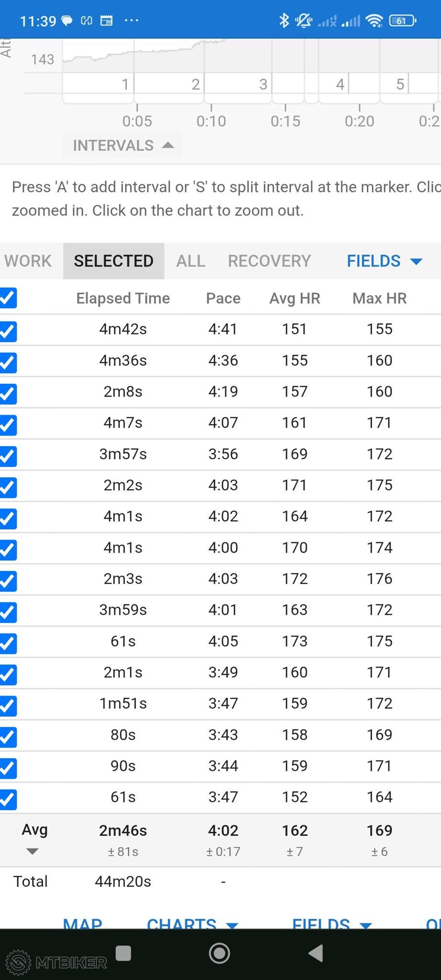This screenshot has height=980, width=441.
Task: Tap the battery indicator icon
Action: pos(402,21)
